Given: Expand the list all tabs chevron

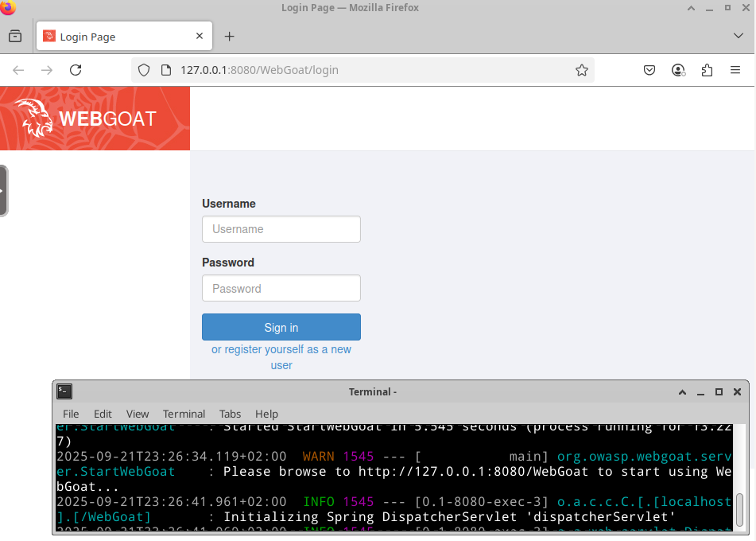Looking at the screenshot, I should 739,36.
